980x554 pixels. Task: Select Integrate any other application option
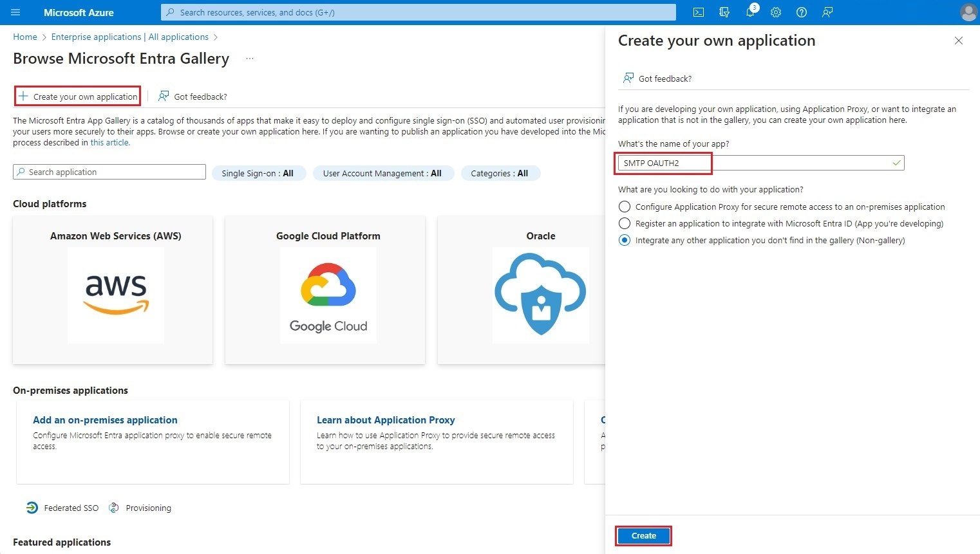[x=624, y=240]
